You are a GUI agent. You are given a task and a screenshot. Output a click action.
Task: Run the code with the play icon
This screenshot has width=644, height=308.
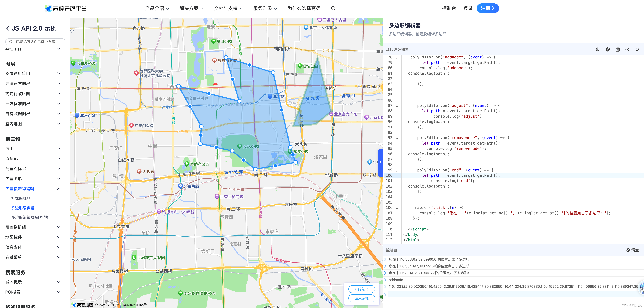pyautogui.click(x=627, y=50)
